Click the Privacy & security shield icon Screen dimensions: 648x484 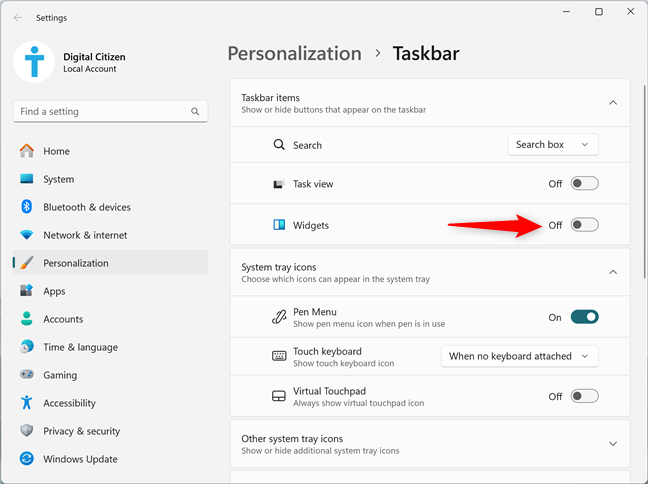pos(26,431)
